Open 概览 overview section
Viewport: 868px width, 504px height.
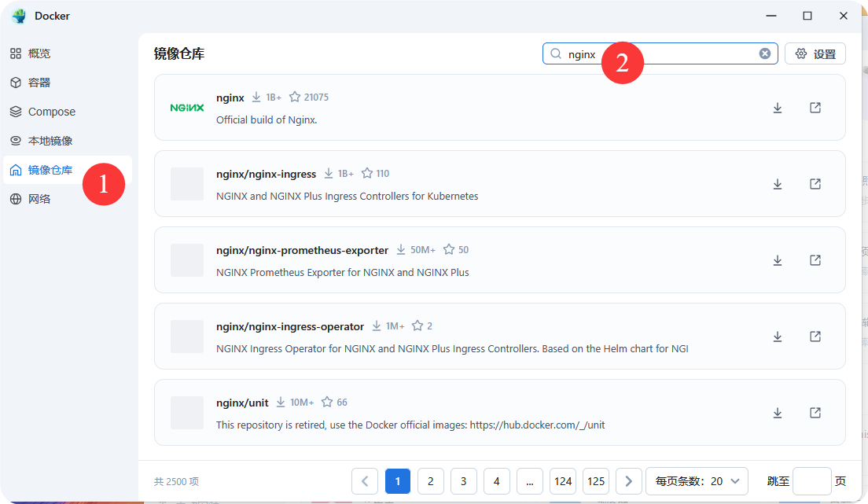pos(68,53)
